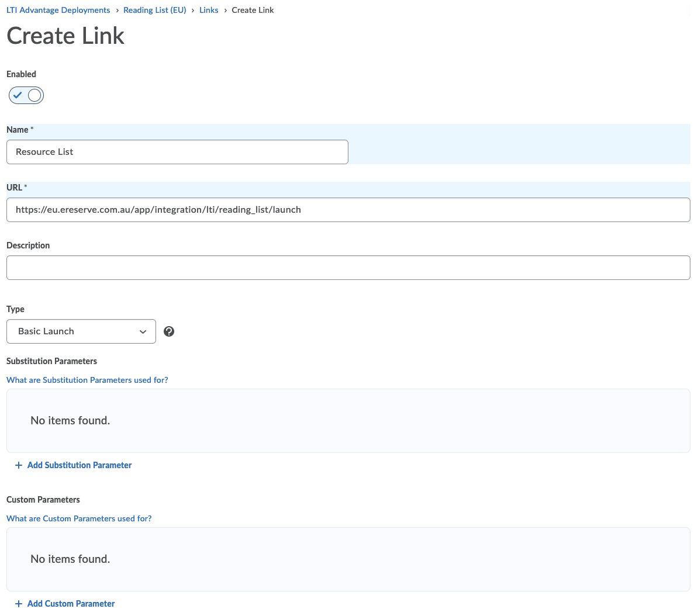Click the plus icon before Add Substitution Parameter

(19, 465)
